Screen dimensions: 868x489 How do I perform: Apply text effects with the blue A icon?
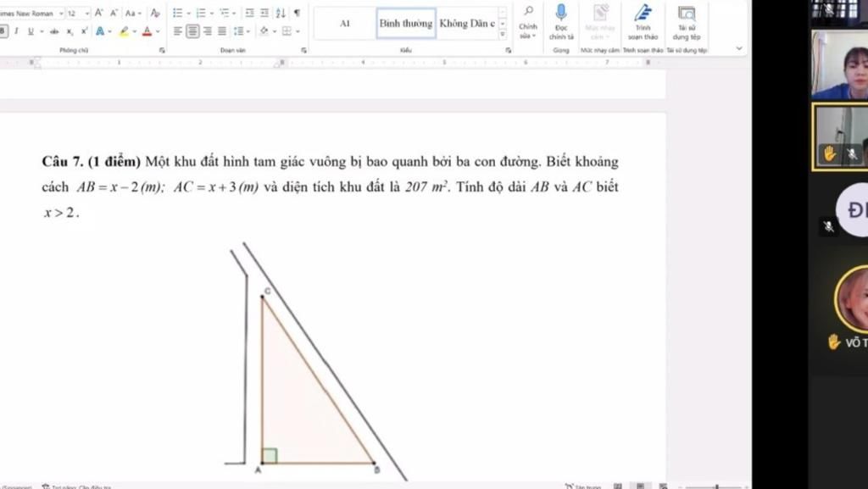[x=100, y=31]
